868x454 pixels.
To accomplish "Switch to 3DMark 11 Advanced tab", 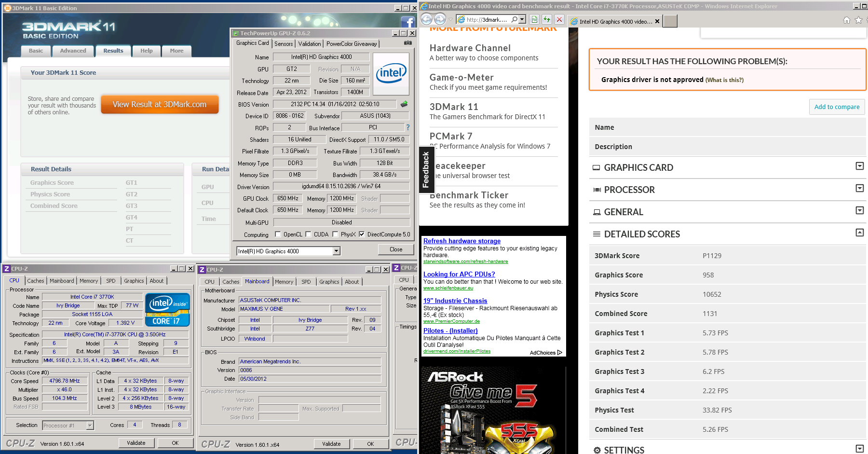I will click(73, 51).
